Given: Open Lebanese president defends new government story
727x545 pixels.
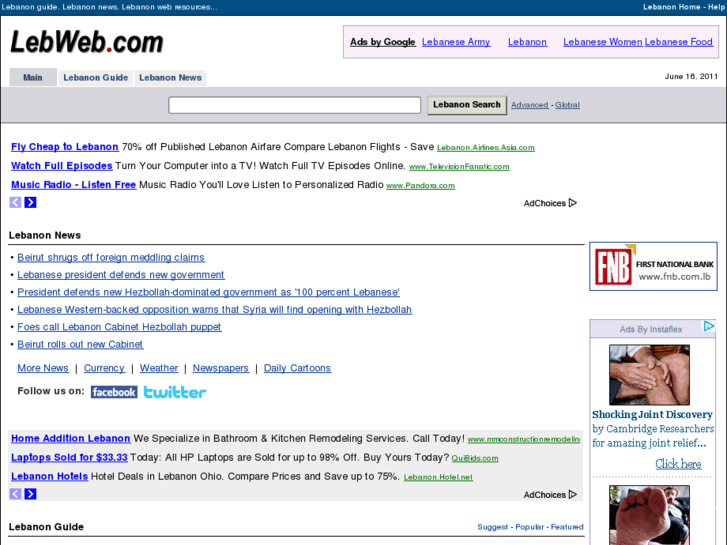Looking at the screenshot, I should pyautogui.click(x=121, y=275).
